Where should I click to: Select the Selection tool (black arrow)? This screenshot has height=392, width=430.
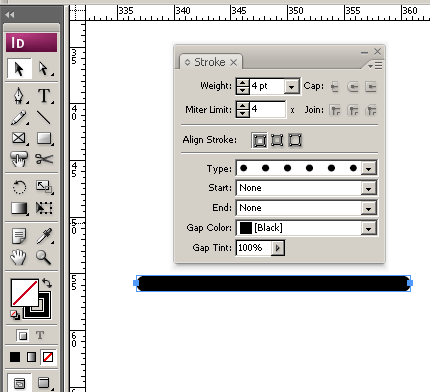pos(19,69)
